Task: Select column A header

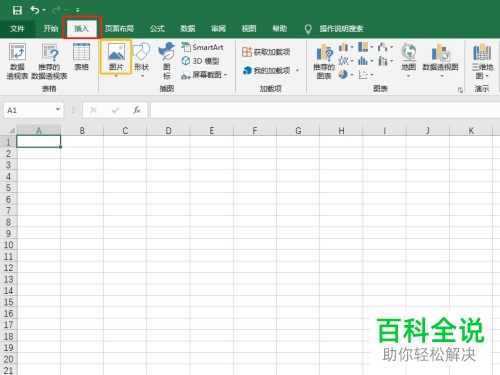Action: click(x=39, y=130)
